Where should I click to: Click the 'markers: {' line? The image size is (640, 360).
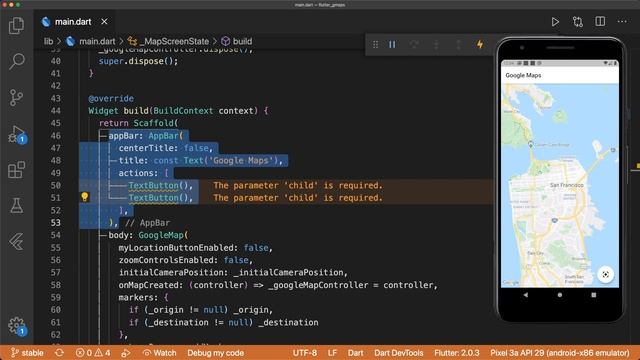[143, 297]
